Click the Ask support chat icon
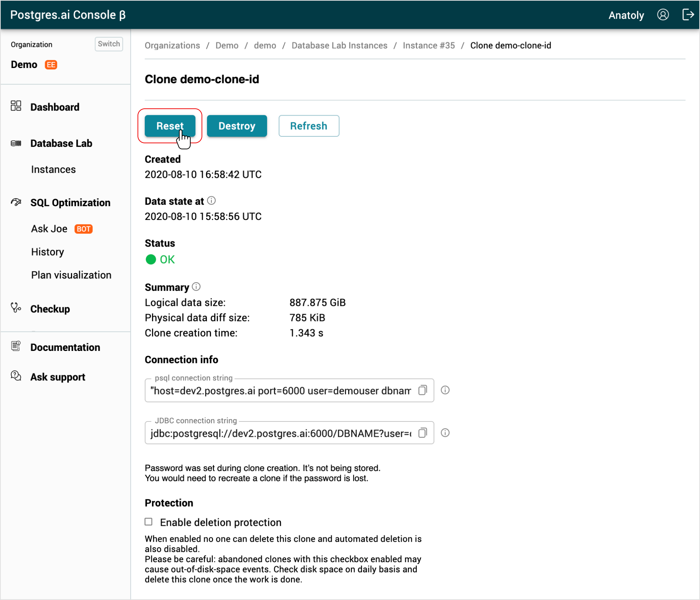Image resolution: width=700 pixels, height=600 pixels. (x=16, y=376)
